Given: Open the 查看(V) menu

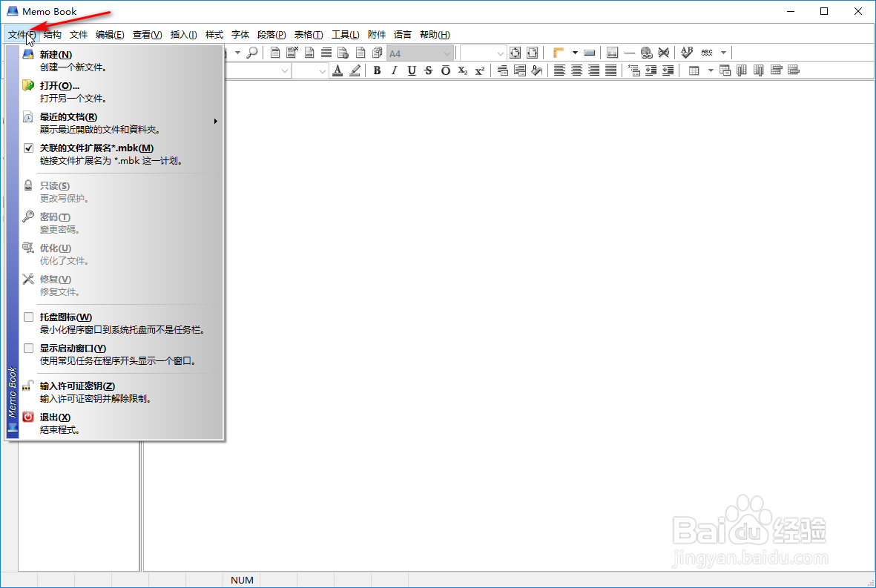Looking at the screenshot, I should click(147, 35).
